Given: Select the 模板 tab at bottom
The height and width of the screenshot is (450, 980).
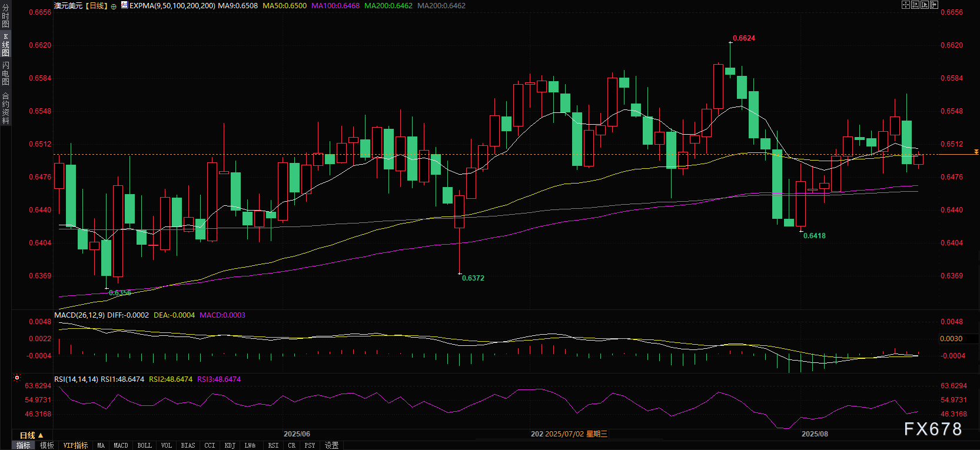Looking at the screenshot, I should pos(47,445).
